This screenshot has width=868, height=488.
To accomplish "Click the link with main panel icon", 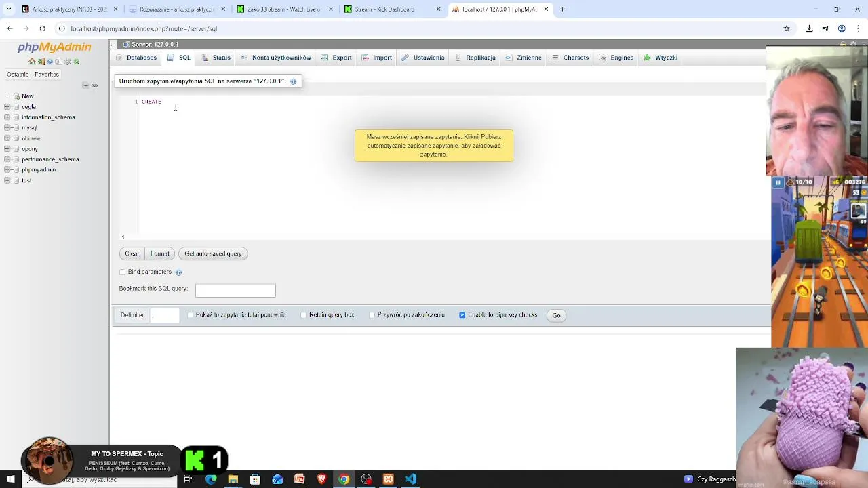I will [x=94, y=85].
